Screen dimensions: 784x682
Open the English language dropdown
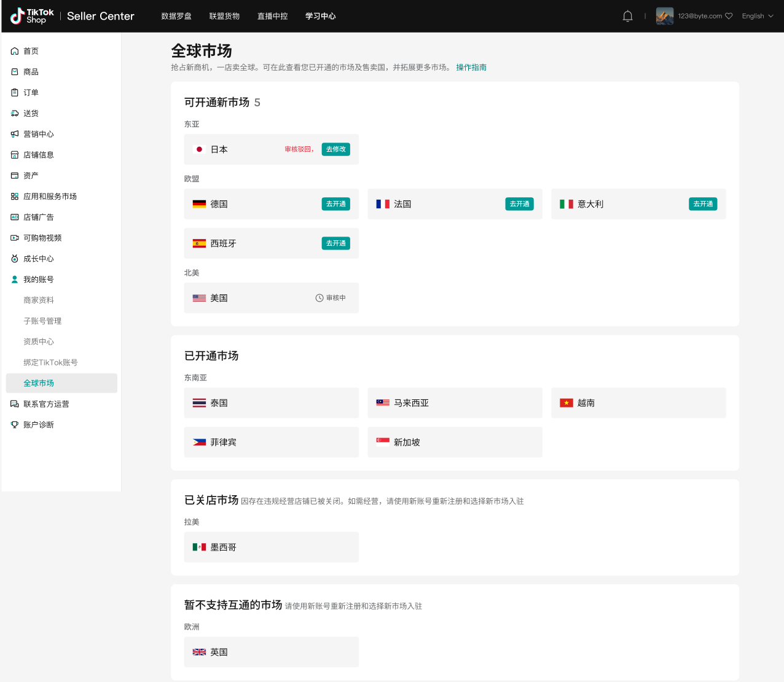757,16
